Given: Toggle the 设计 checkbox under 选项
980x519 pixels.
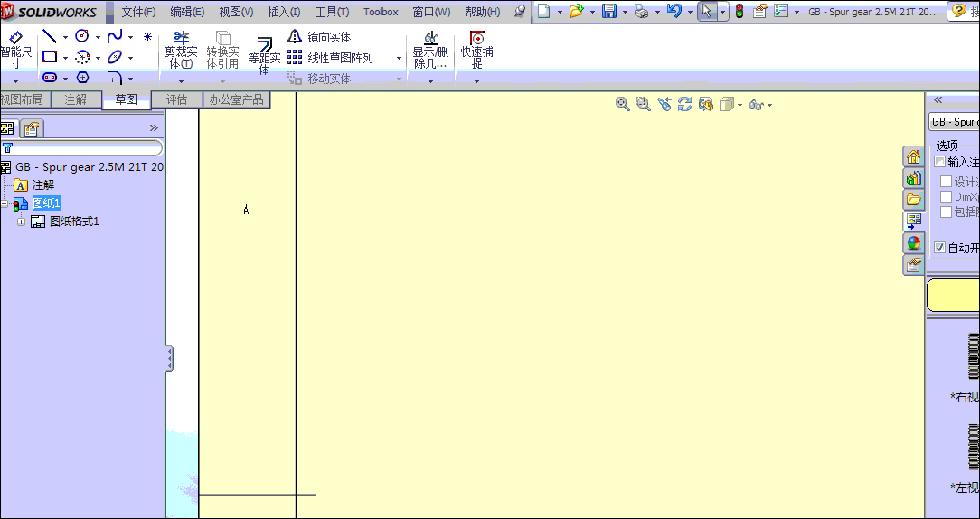Looking at the screenshot, I should (x=947, y=182).
